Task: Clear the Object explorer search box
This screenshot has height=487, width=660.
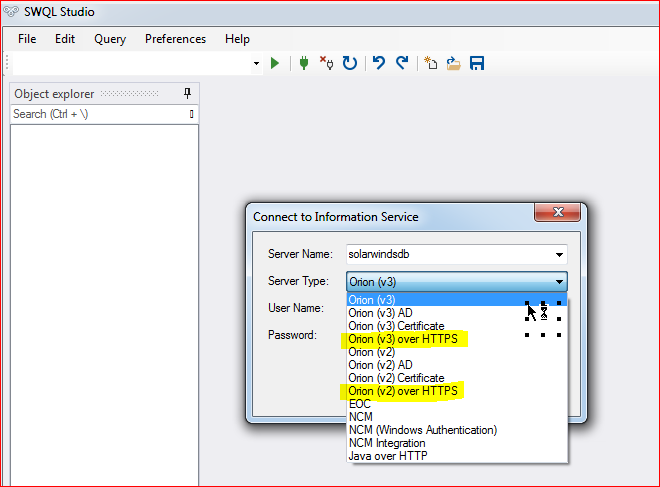Action: [x=192, y=114]
